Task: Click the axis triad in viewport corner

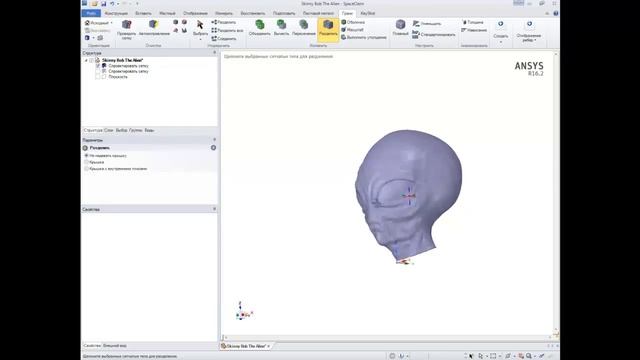Action: (x=244, y=311)
